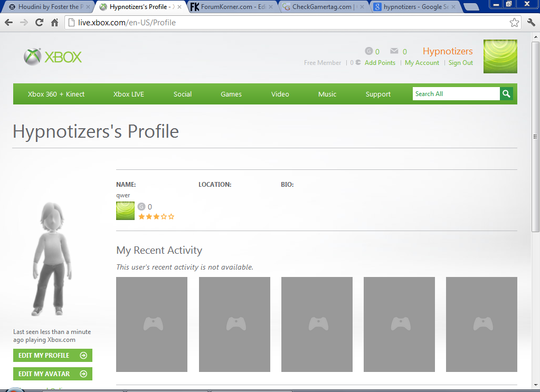
Task: Click the Xbox logo in the header
Action: 53,57
